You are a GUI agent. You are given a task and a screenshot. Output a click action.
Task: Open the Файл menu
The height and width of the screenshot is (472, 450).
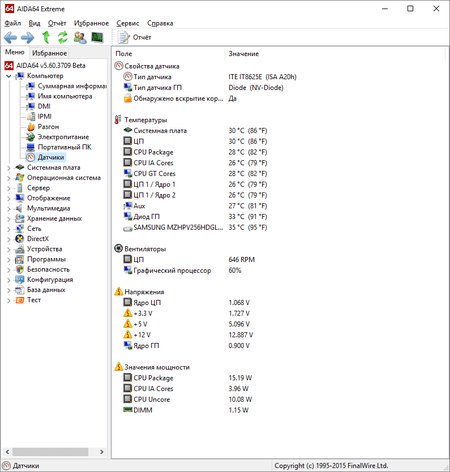[13, 23]
